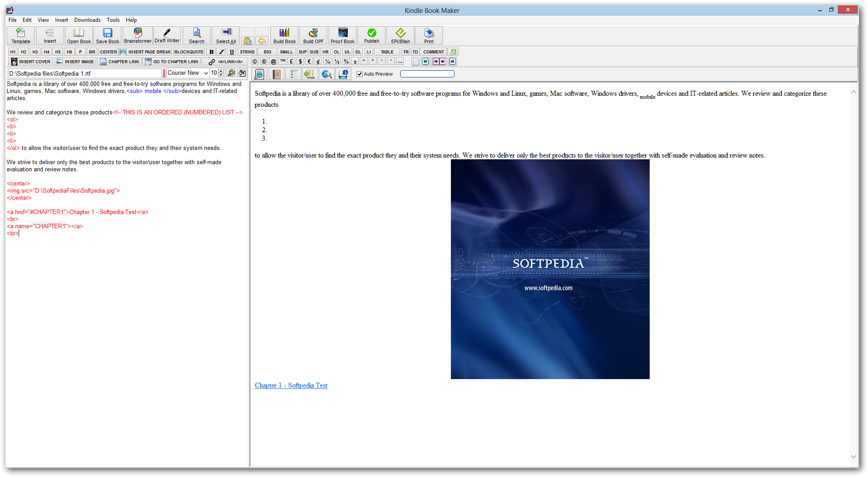868x477 pixels.
Task: Click the progress bar next to Auto Preview
Action: (x=427, y=74)
